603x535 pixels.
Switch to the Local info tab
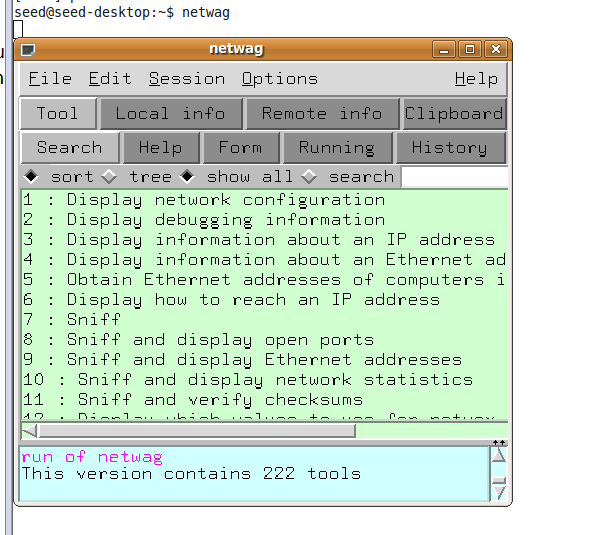(x=171, y=113)
